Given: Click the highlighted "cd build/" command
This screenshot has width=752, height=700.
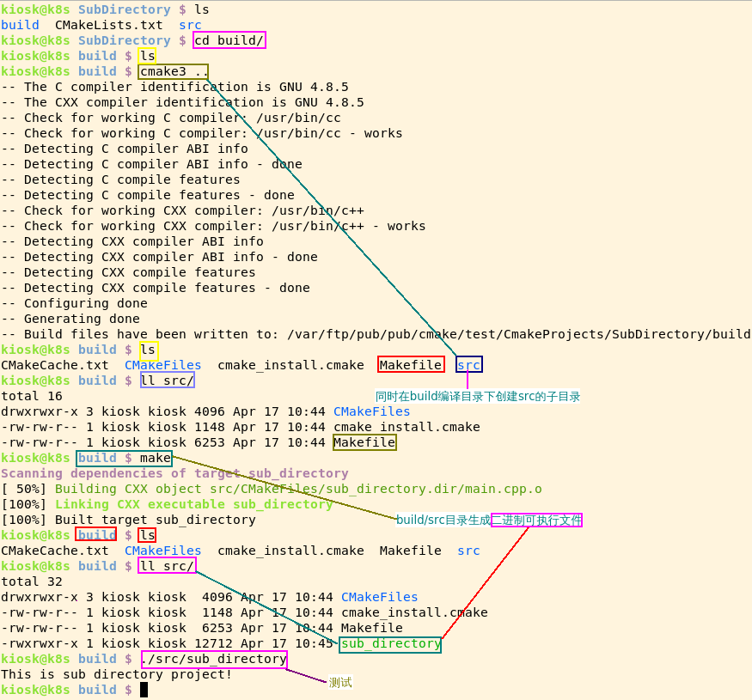Looking at the screenshot, I should point(229,40).
